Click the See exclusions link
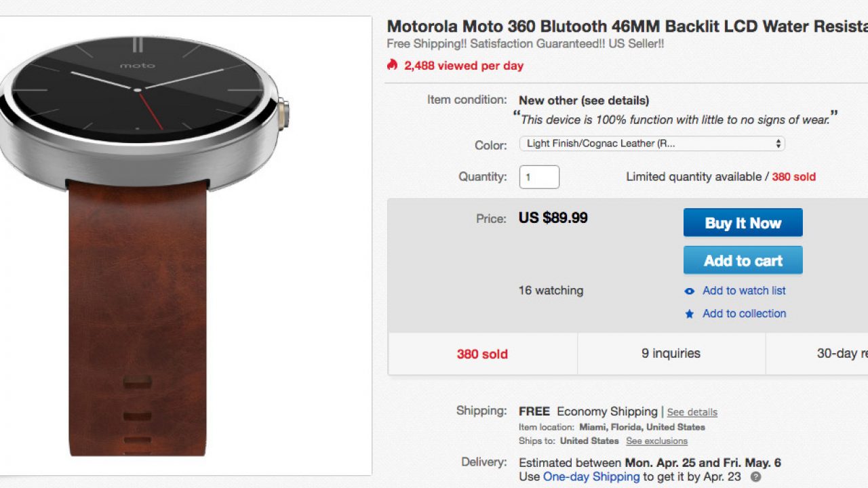The width and height of the screenshot is (868, 488). coord(656,441)
